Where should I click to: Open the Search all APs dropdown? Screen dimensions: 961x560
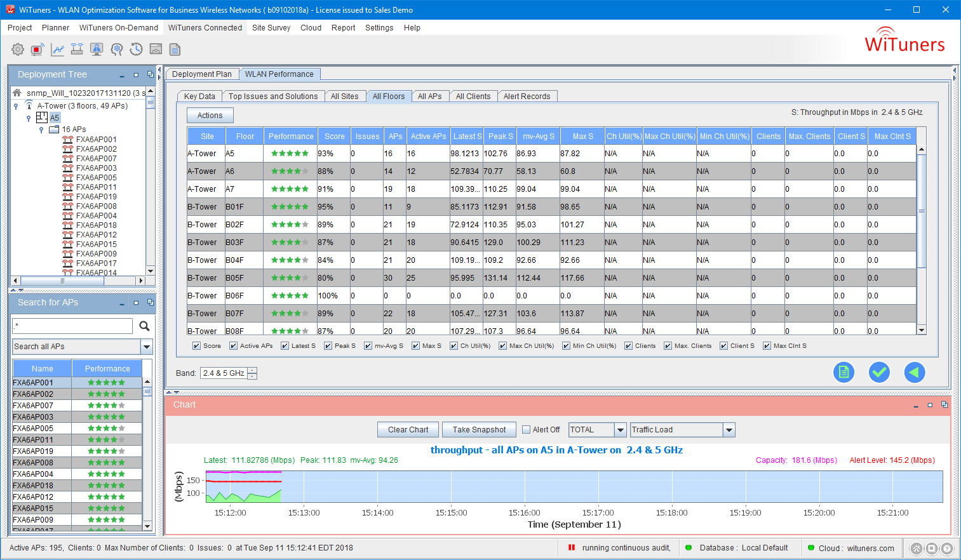147,347
